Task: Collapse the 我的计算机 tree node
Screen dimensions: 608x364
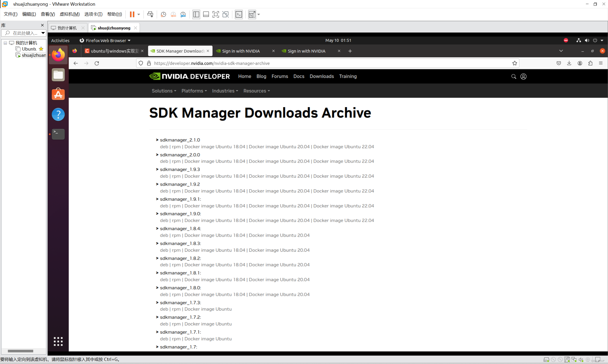Action: (x=5, y=43)
